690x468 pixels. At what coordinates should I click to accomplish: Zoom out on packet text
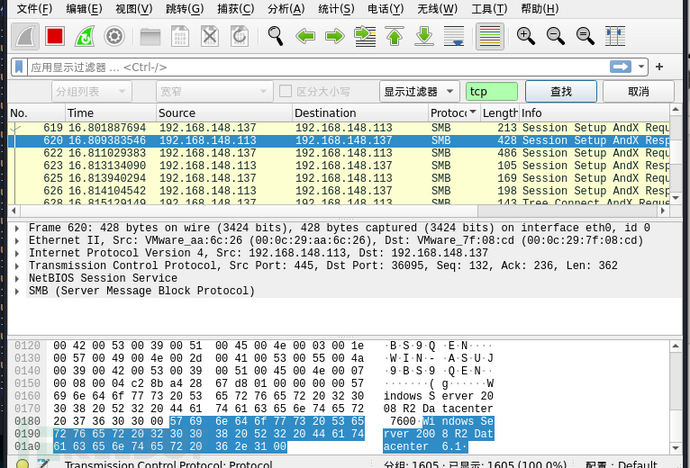pyautogui.click(x=555, y=36)
